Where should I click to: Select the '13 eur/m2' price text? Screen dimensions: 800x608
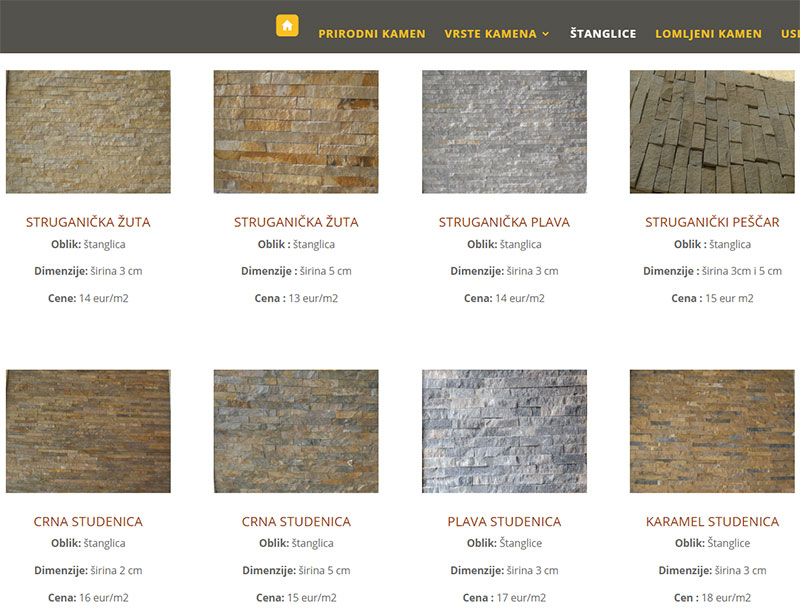[313, 298]
